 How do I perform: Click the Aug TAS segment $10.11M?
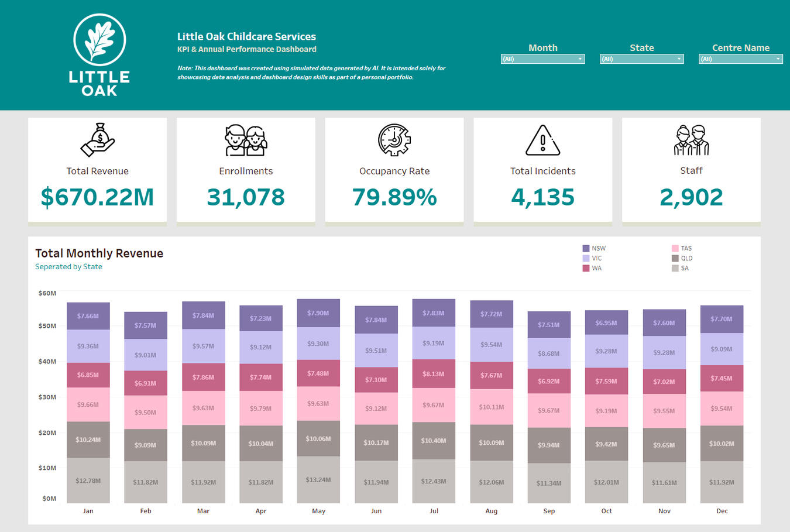click(x=491, y=407)
